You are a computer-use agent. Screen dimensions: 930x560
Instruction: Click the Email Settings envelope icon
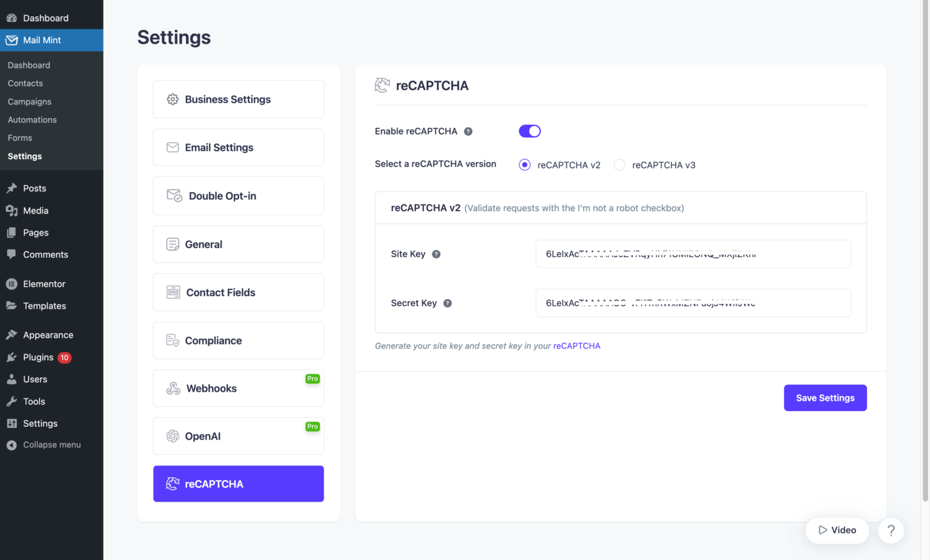[173, 147]
